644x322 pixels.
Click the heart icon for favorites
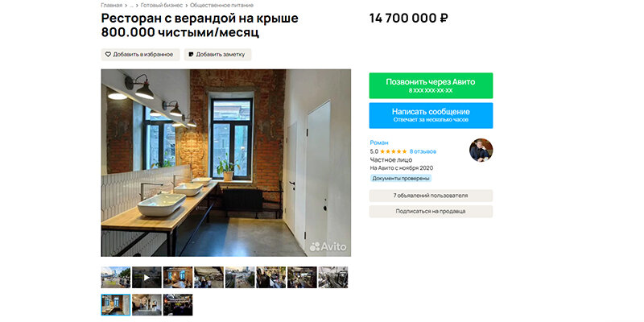(108, 54)
